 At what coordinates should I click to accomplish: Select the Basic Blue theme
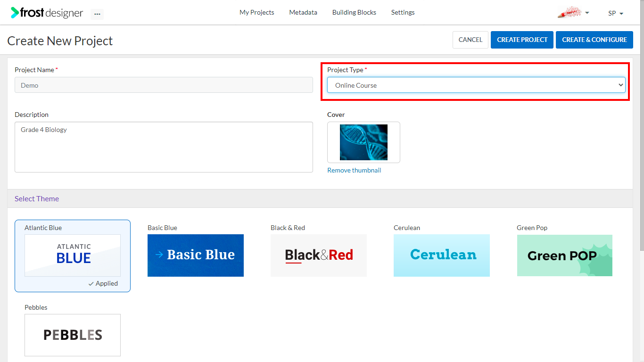196,255
